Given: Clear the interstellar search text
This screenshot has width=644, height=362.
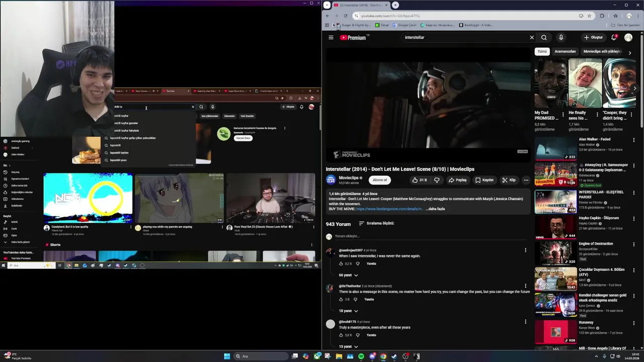Looking at the screenshot, I should [531, 37].
